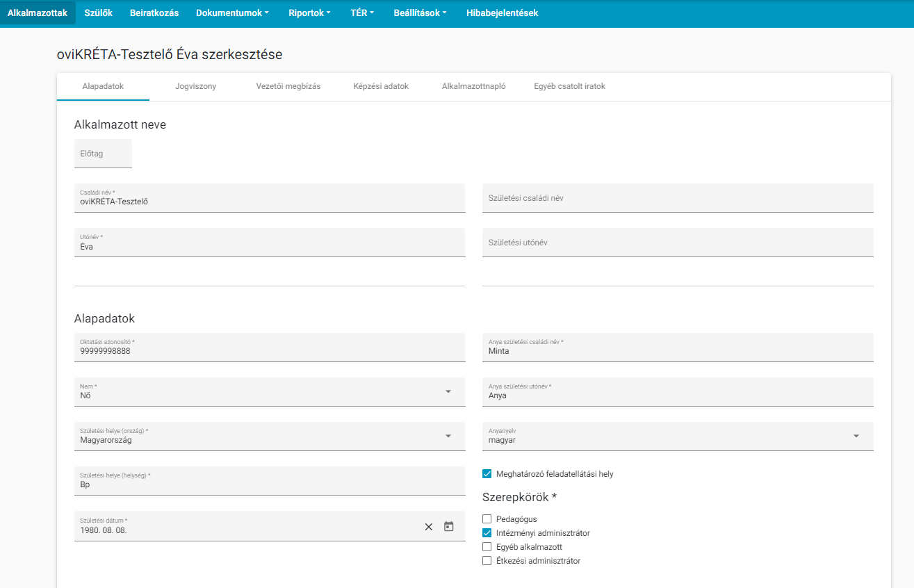
Task: Expand the TÉR menu
Action: [x=362, y=13]
